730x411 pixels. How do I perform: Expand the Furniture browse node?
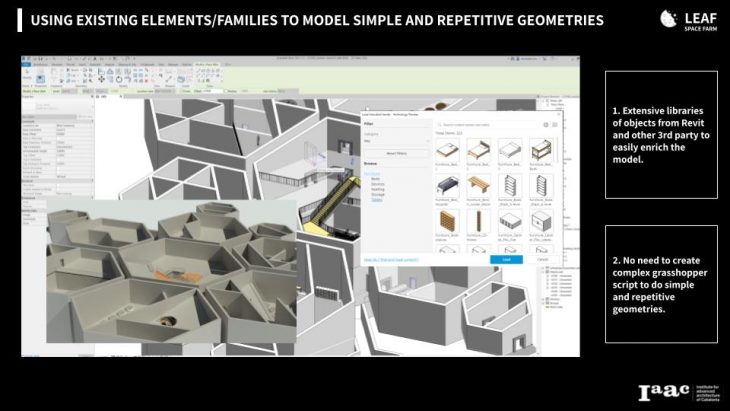coord(371,174)
